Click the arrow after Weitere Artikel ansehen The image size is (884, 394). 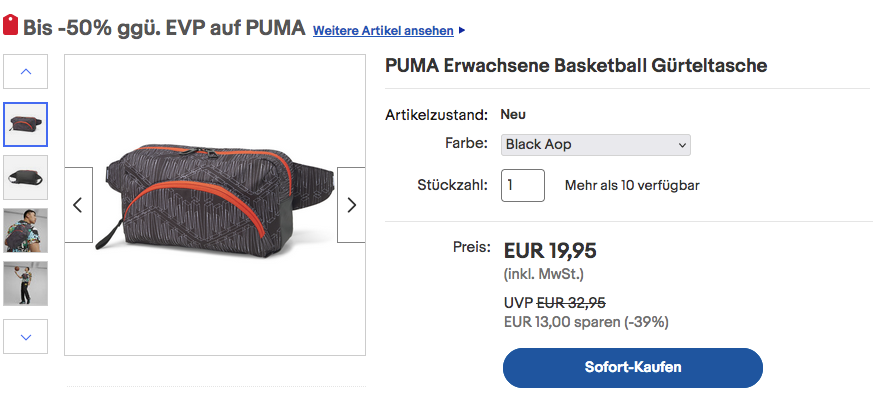click(462, 30)
